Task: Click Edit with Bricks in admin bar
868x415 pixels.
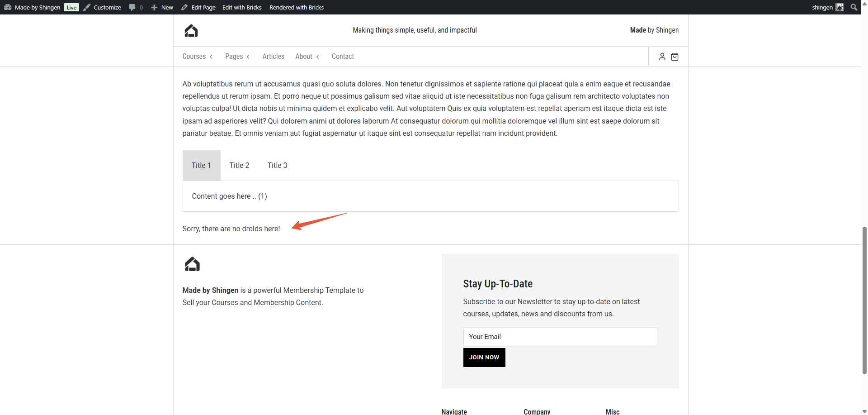Action: pos(242,7)
